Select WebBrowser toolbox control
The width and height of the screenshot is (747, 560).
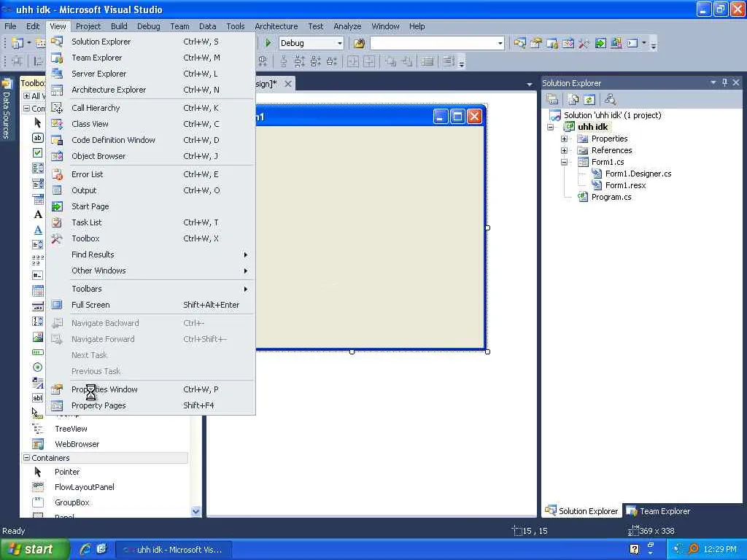77,444
